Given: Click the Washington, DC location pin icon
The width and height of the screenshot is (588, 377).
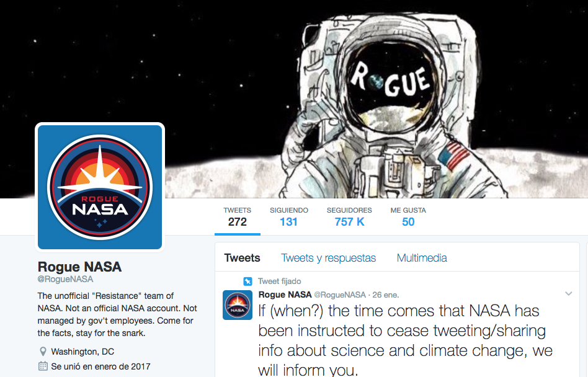Looking at the screenshot, I should click(43, 352).
